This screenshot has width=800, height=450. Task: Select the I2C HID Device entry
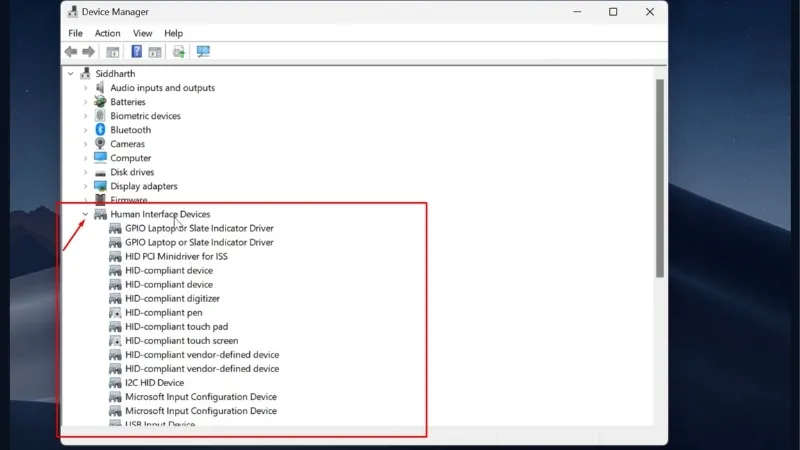coord(154,383)
